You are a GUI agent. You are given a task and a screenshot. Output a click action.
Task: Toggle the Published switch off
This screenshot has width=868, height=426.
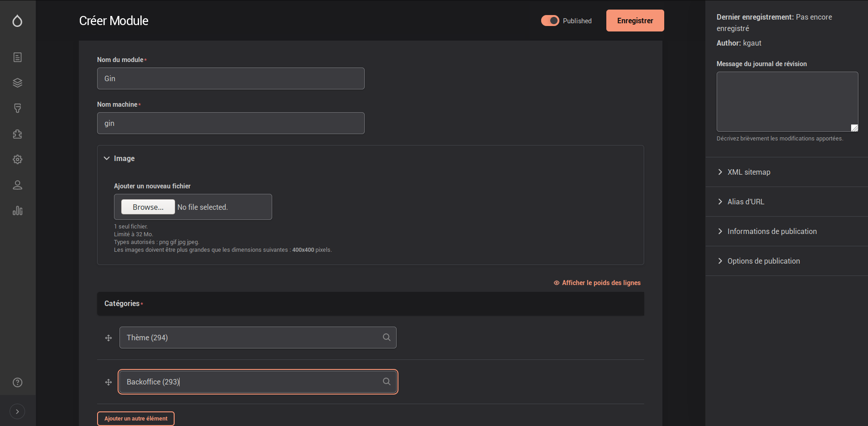click(x=550, y=21)
